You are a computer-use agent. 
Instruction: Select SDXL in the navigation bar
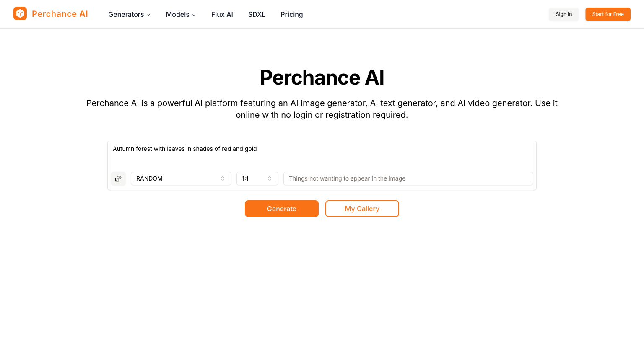[x=257, y=14]
